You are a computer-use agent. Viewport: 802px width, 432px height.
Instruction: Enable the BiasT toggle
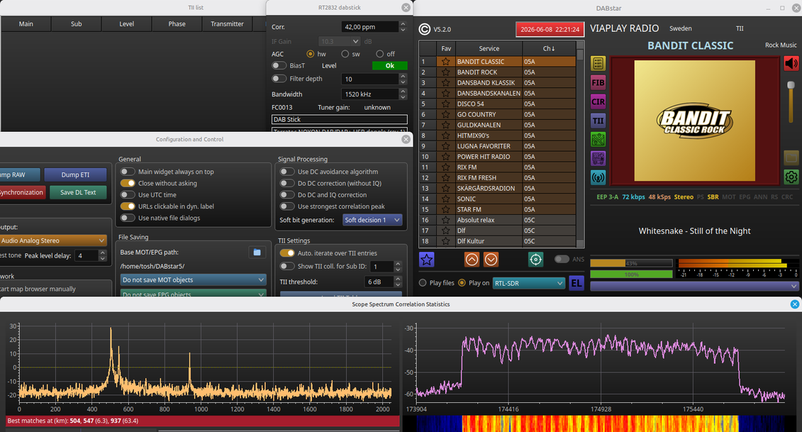(279, 65)
